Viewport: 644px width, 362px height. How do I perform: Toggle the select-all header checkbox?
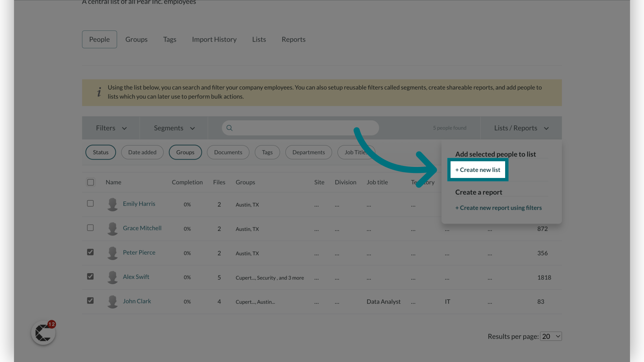[90, 182]
